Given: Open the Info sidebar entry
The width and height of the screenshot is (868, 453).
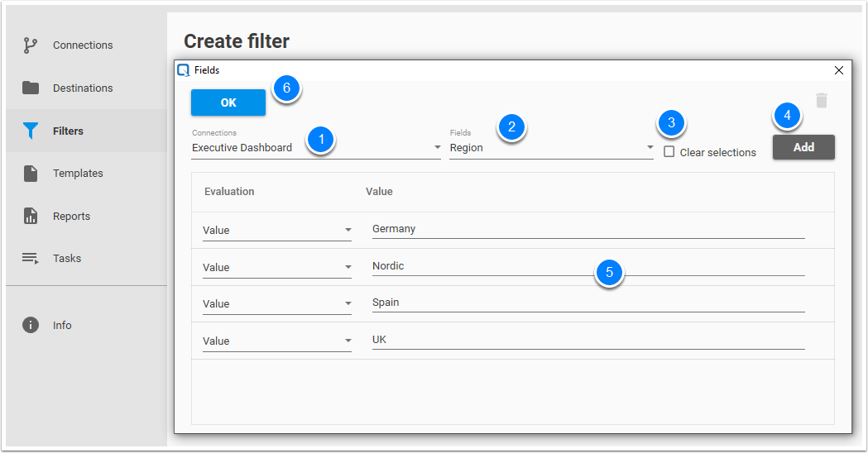Looking at the screenshot, I should pos(86,325).
